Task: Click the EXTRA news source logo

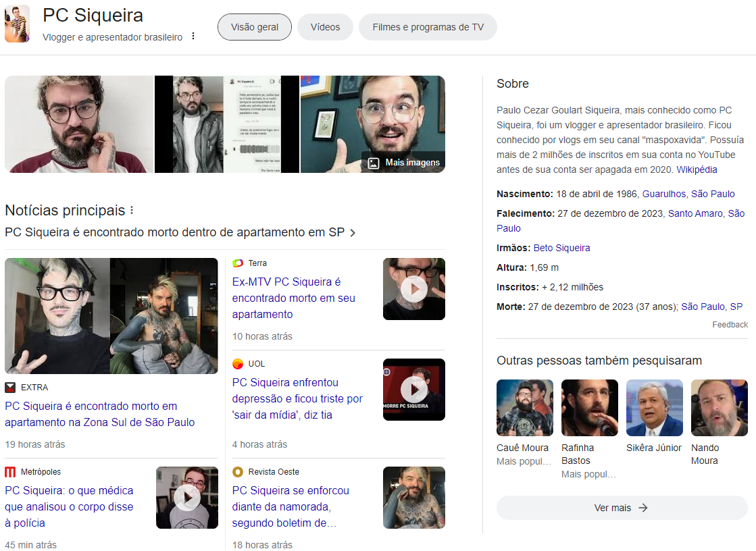Action: pos(9,387)
